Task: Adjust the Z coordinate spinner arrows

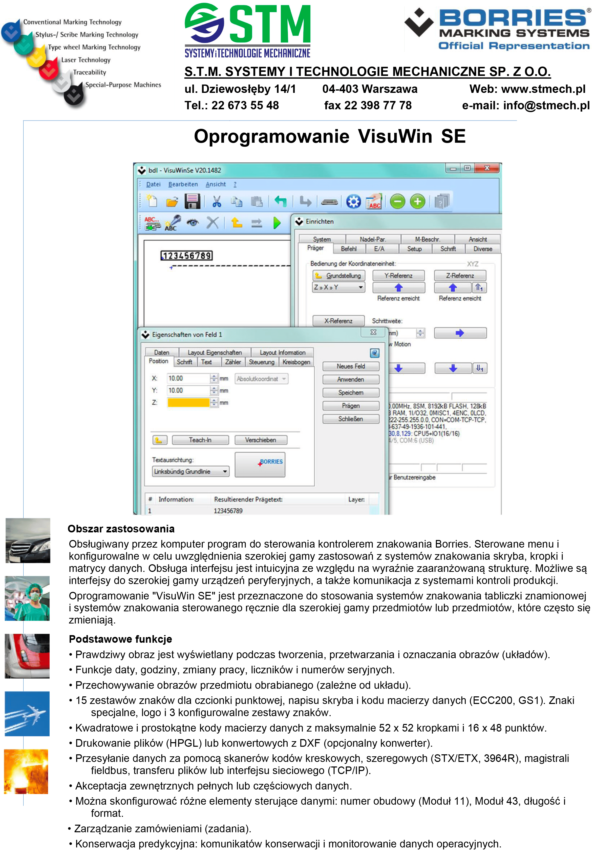Action: (x=214, y=402)
